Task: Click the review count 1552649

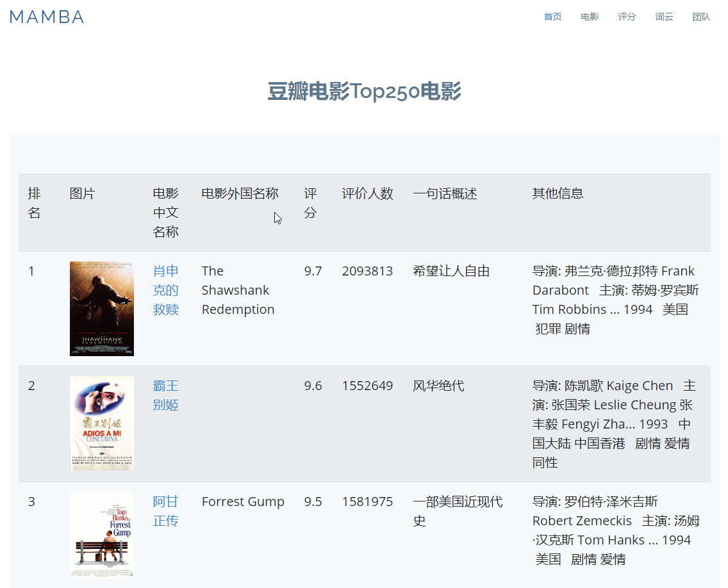Action: click(367, 386)
